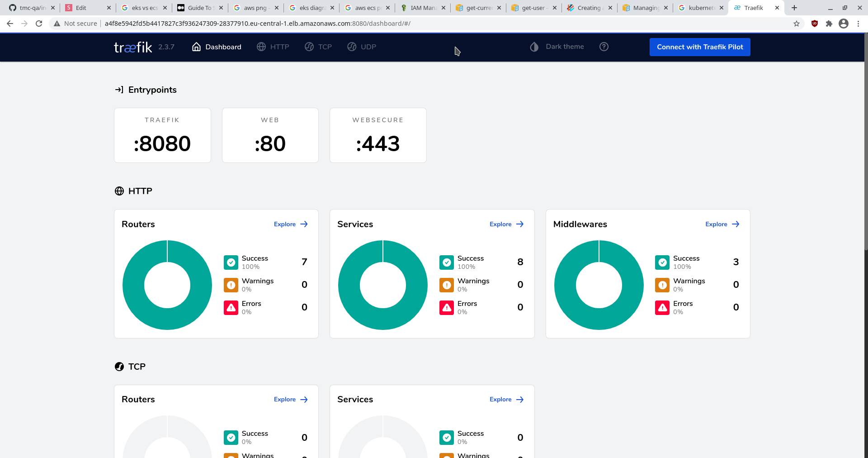Screen dimensions: 868x458
Task: Click the HTTP Routers Success check icon
Action: pos(231,262)
